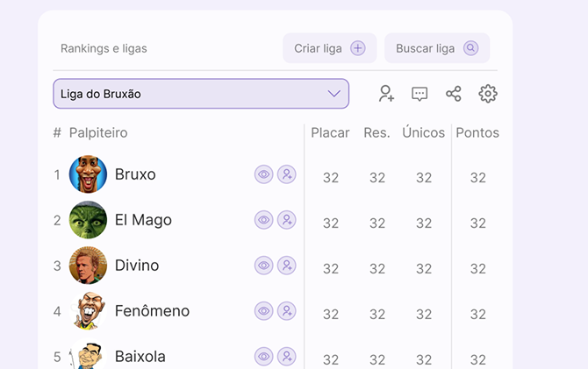588x369 pixels.
Task: Sort by Pontos column header
Action: (477, 133)
